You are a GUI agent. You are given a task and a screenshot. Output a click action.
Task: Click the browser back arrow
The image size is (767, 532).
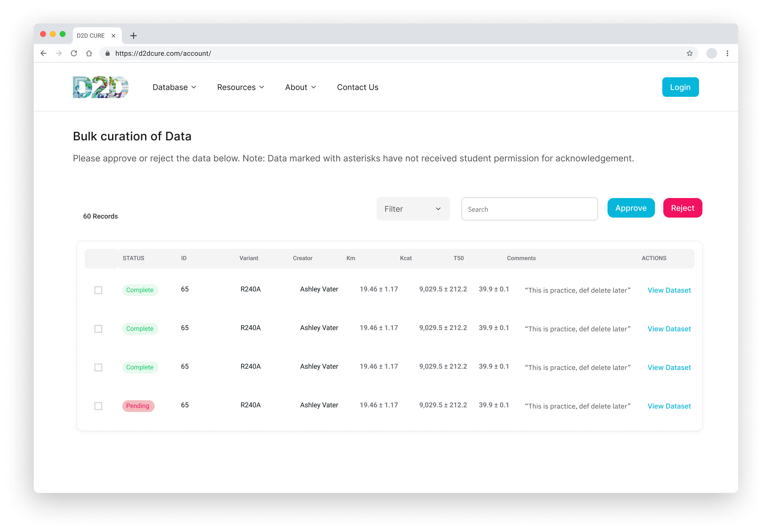coord(44,53)
